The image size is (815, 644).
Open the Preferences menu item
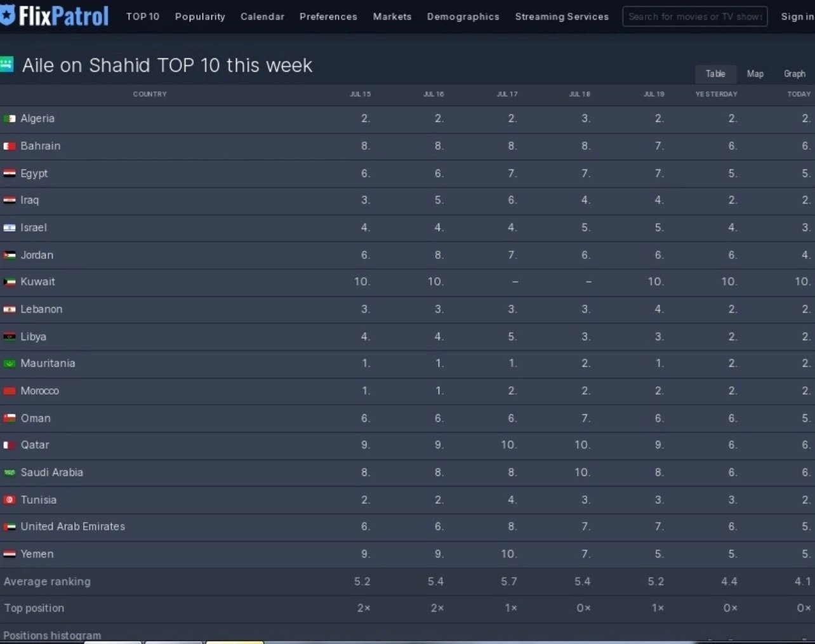(x=328, y=16)
